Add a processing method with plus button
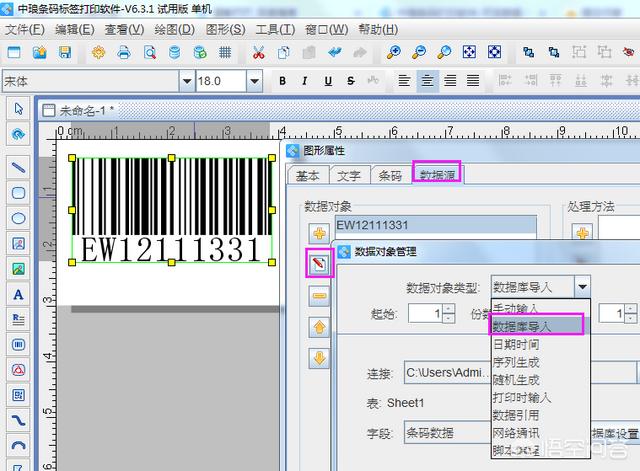 tap(582, 233)
